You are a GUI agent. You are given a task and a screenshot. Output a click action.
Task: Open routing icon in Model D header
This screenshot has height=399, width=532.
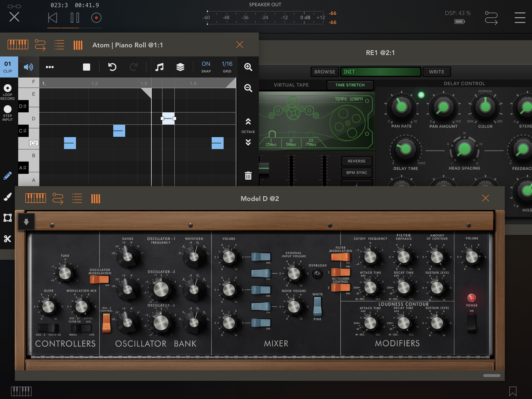[58, 198]
